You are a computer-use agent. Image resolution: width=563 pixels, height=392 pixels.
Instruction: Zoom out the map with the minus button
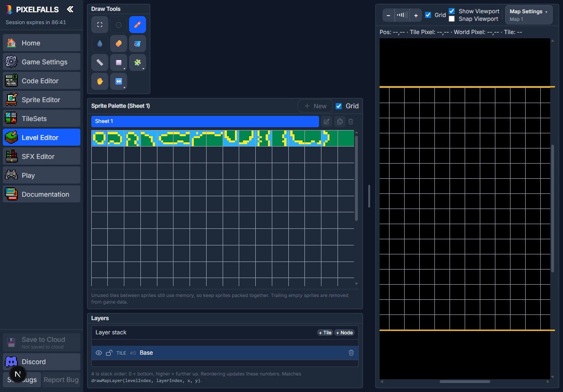pos(388,16)
